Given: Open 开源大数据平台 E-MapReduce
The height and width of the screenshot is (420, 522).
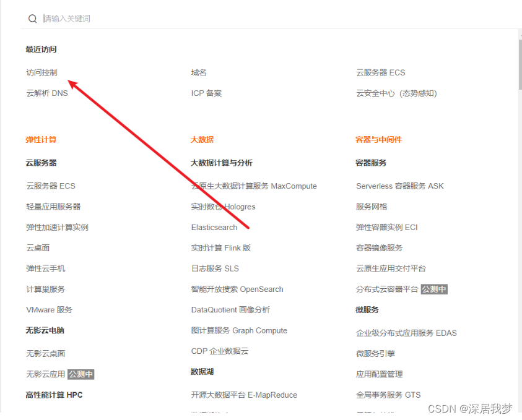Looking at the screenshot, I should pos(244,395).
